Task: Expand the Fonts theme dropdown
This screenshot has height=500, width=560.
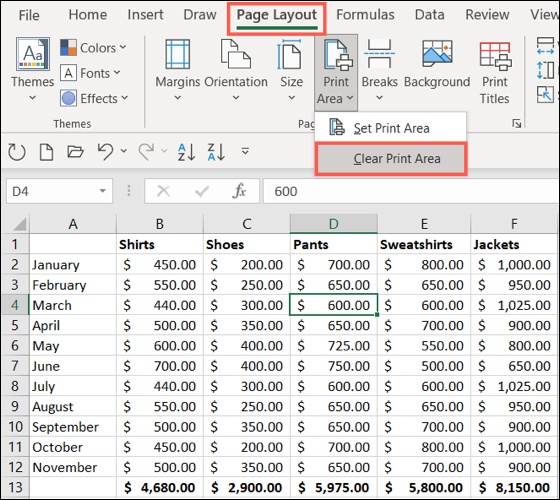Action: [x=90, y=73]
